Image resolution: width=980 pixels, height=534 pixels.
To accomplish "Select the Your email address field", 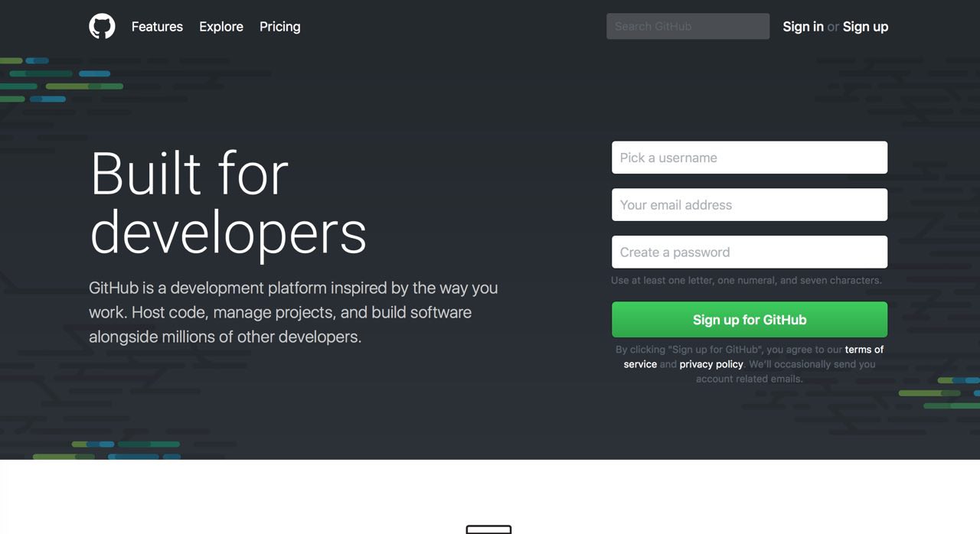I will tap(750, 205).
